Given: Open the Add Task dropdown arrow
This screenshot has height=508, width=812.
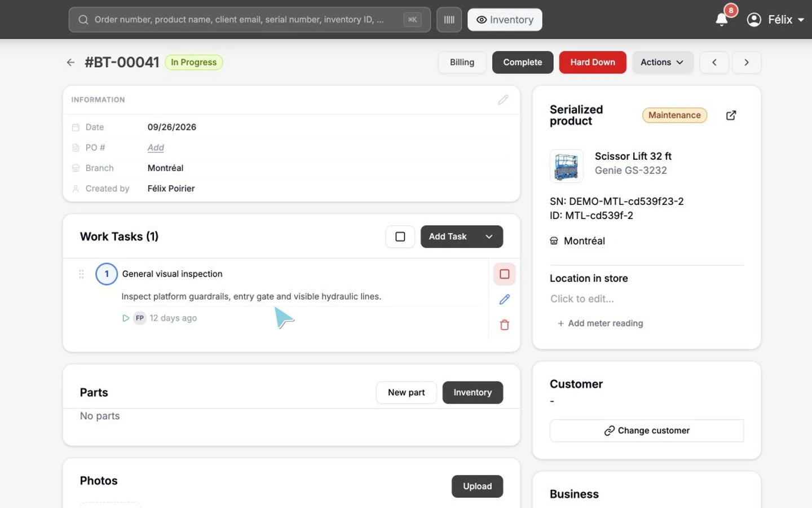Looking at the screenshot, I should [489, 237].
